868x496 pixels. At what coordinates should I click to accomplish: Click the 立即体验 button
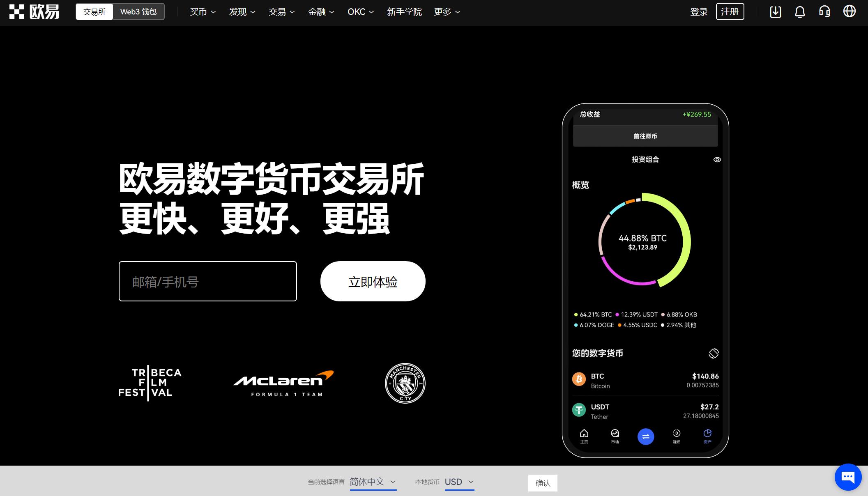373,281
